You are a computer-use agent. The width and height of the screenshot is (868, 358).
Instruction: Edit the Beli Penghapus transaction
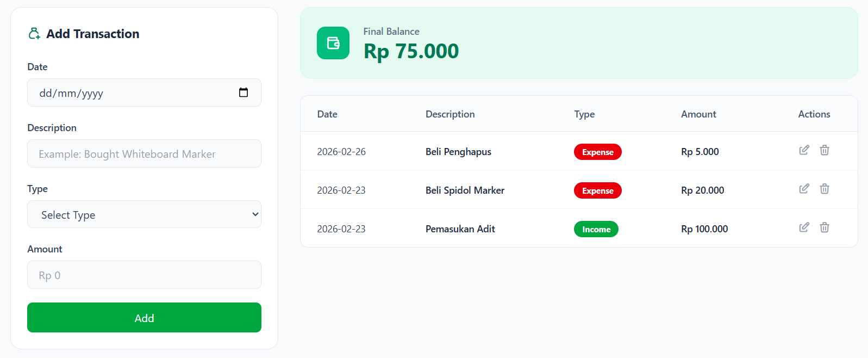pyautogui.click(x=804, y=150)
